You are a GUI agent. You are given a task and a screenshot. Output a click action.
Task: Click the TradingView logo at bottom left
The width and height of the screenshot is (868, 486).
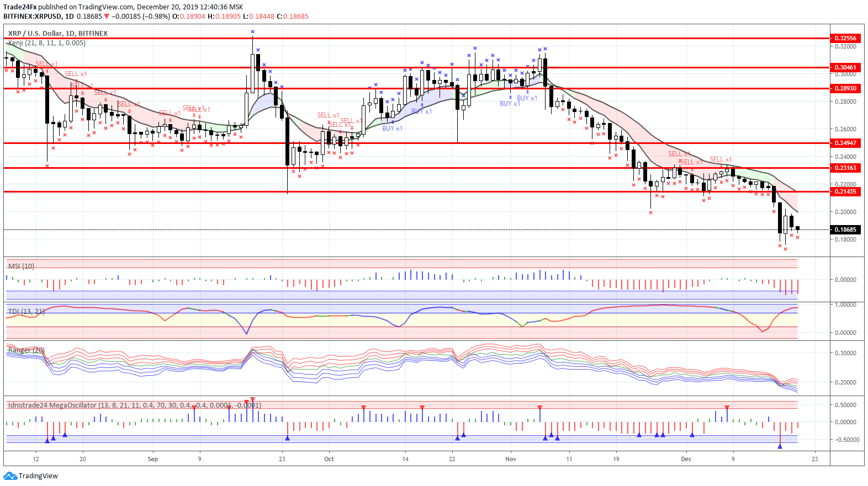coord(30,476)
